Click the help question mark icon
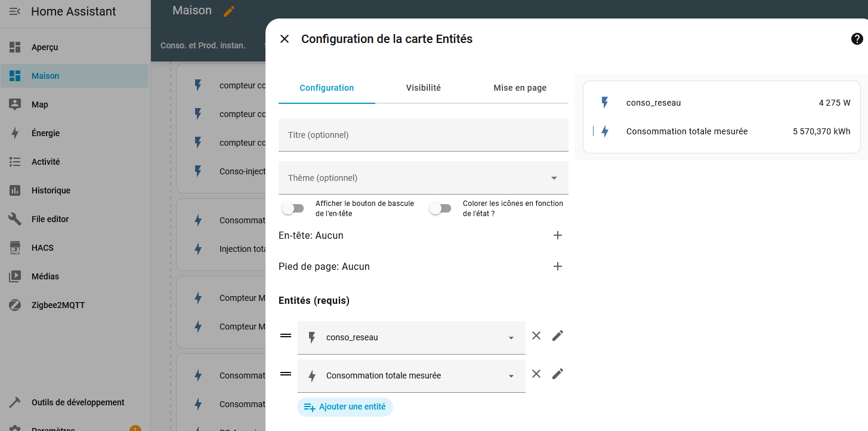This screenshot has width=868, height=431. click(857, 39)
